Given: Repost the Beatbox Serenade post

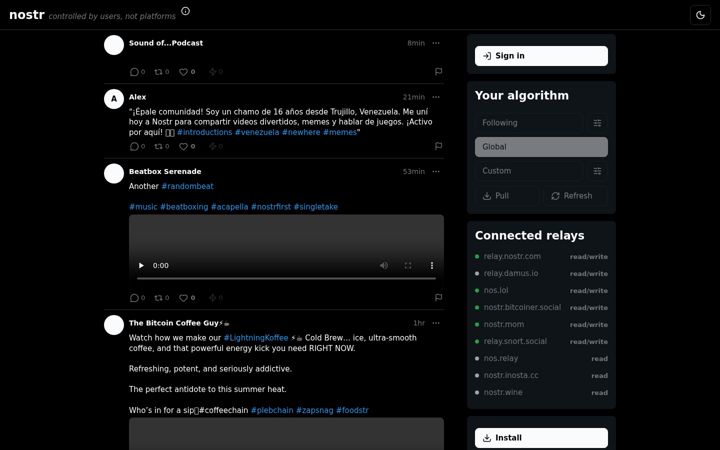Looking at the screenshot, I should coord(162,298).
